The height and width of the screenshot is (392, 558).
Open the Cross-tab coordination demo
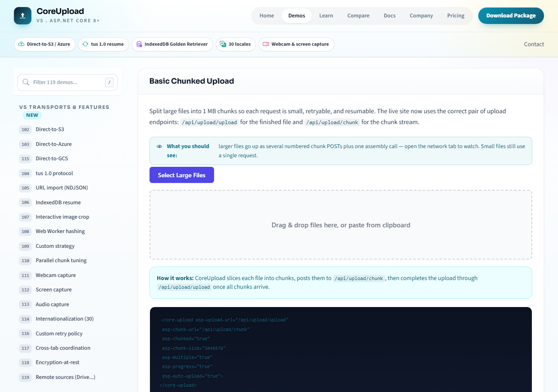point(68,348)
